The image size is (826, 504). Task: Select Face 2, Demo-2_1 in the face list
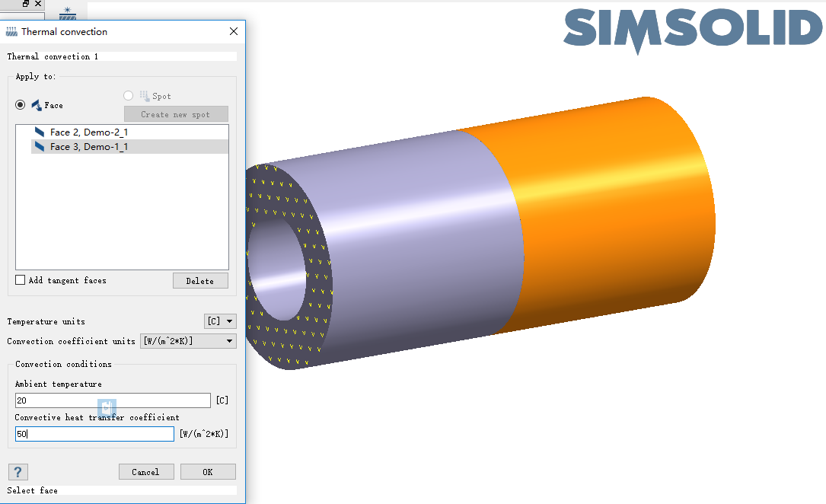click(91, 131)
